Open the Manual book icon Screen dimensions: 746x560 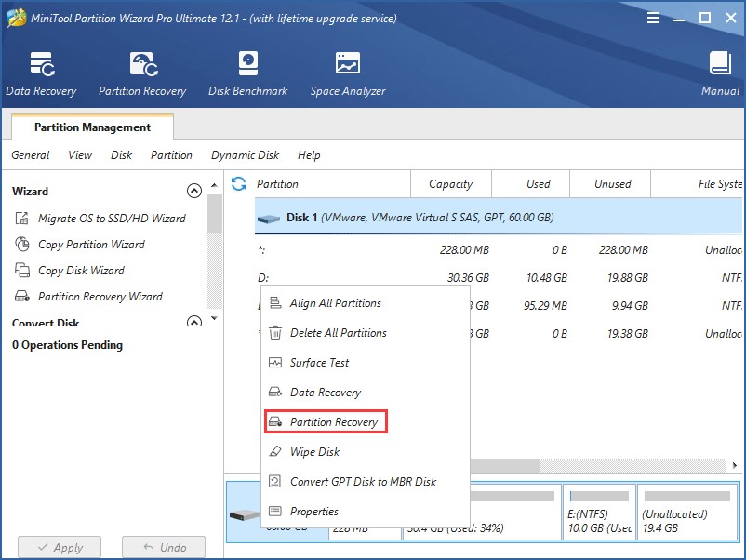pyautogui.click(x=720, y=73)
